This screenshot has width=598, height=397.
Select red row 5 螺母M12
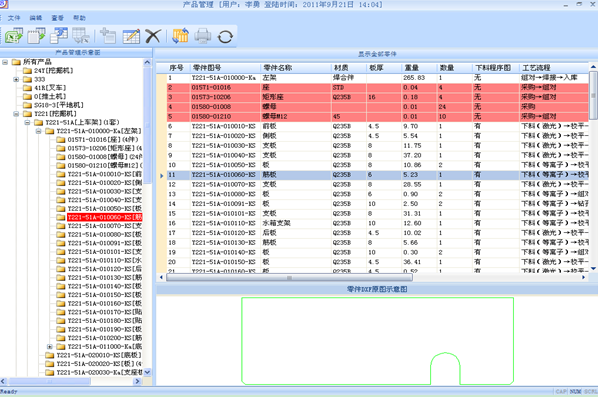click(x=378, y=117)
